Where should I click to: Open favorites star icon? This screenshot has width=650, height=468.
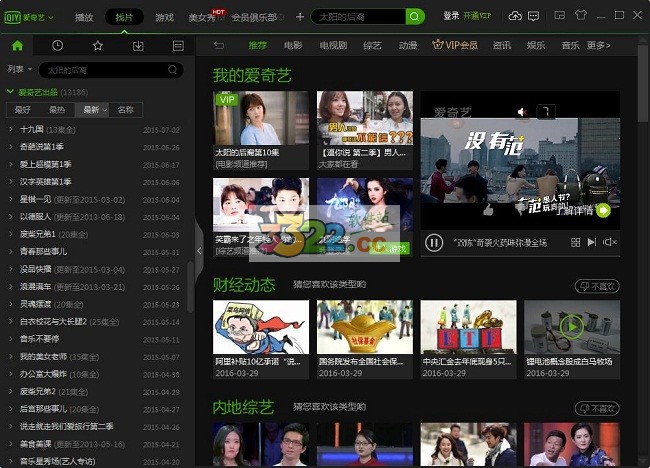pos(97,46)
